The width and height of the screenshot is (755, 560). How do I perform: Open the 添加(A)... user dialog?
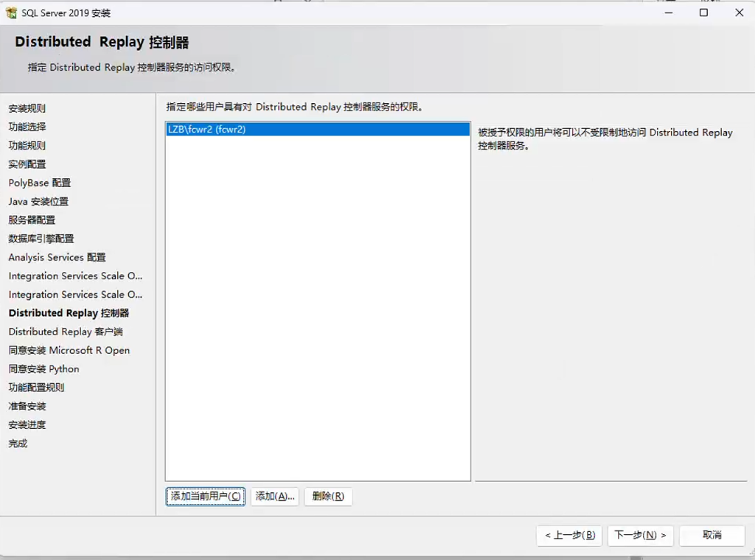(x=275, y=496)
